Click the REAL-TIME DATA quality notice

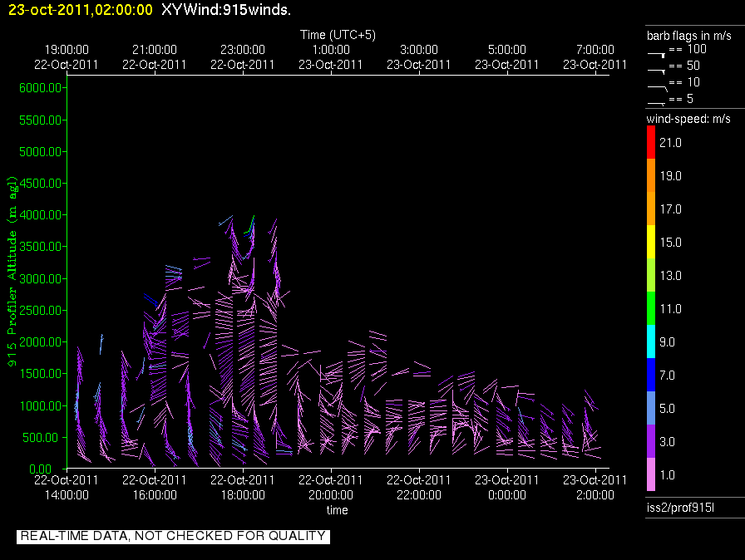click(x=173, y=536)
